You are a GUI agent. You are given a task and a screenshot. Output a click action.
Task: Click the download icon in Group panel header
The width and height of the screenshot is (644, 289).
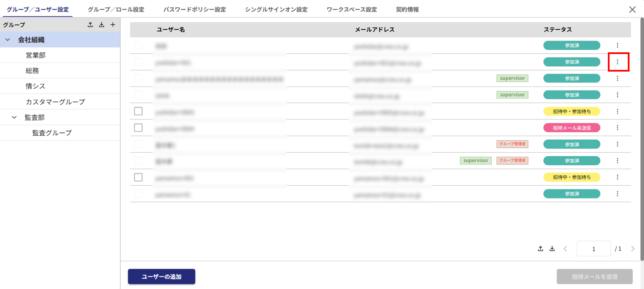[x=102, y=25]
